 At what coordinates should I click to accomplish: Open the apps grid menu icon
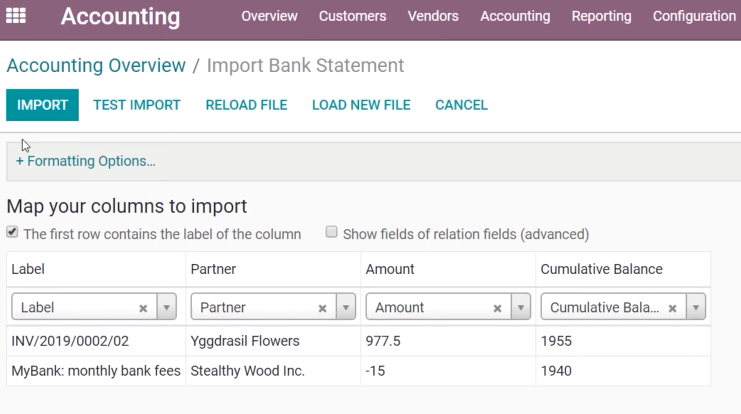(16, 16)
